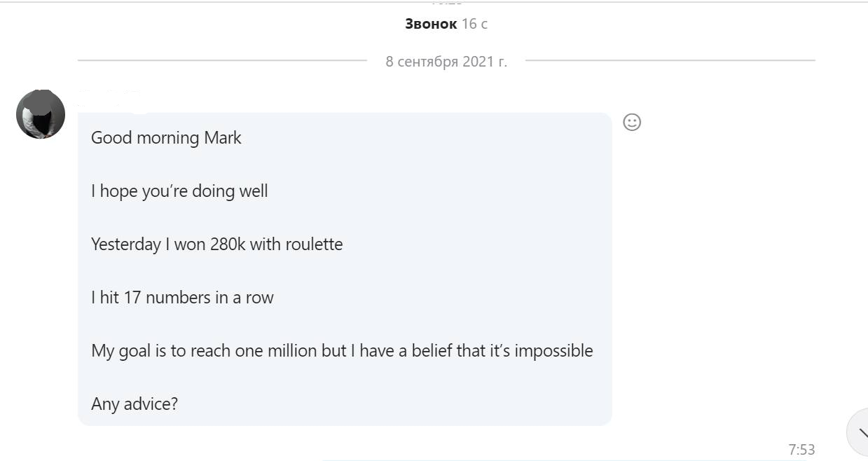Click the bold "Звонок" call label
This screenshot has width=868, height=461.
pyautogui.click(x=431, y=24)
